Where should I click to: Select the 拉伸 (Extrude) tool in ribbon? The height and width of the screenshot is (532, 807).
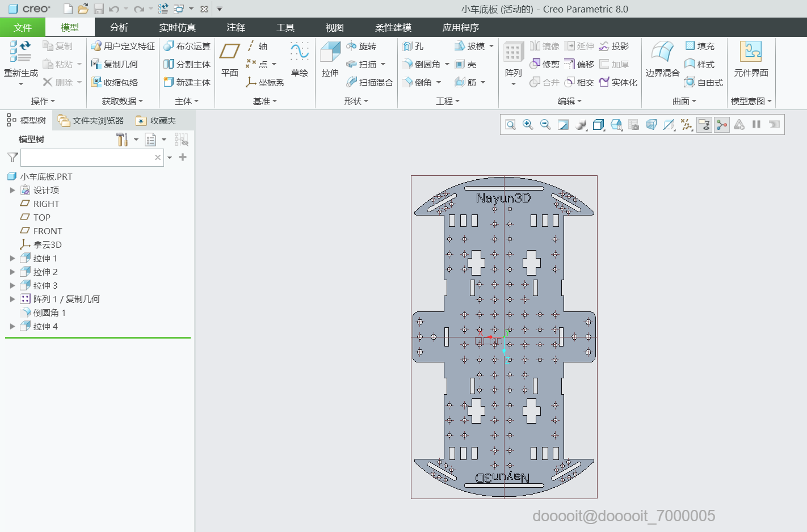(x=330, y=59)
